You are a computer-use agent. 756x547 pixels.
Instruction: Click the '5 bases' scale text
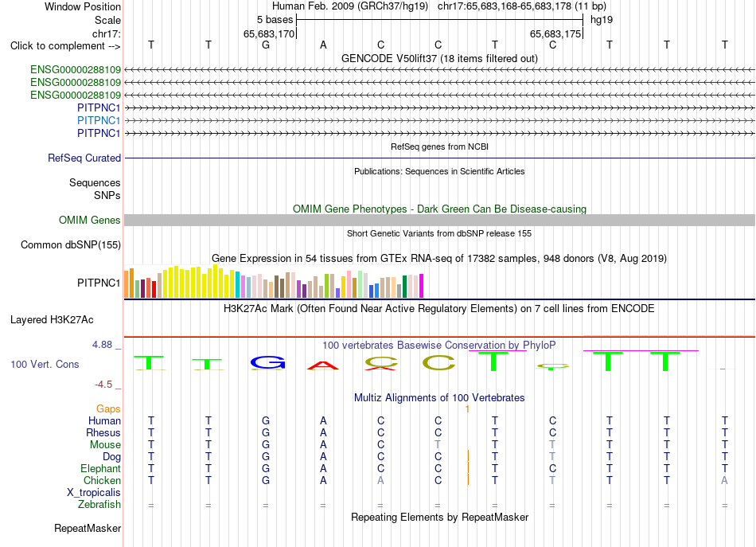tap(275, 20)
